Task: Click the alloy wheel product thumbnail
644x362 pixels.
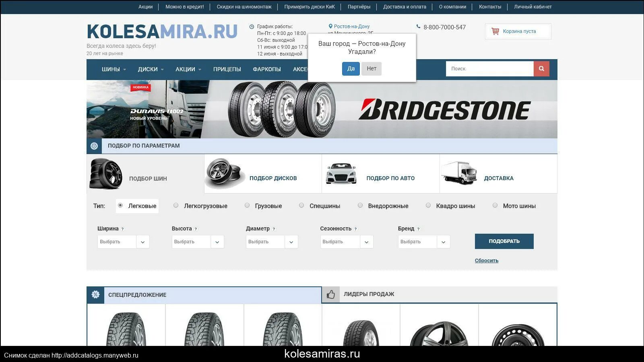Action: (x=439, y=333)
